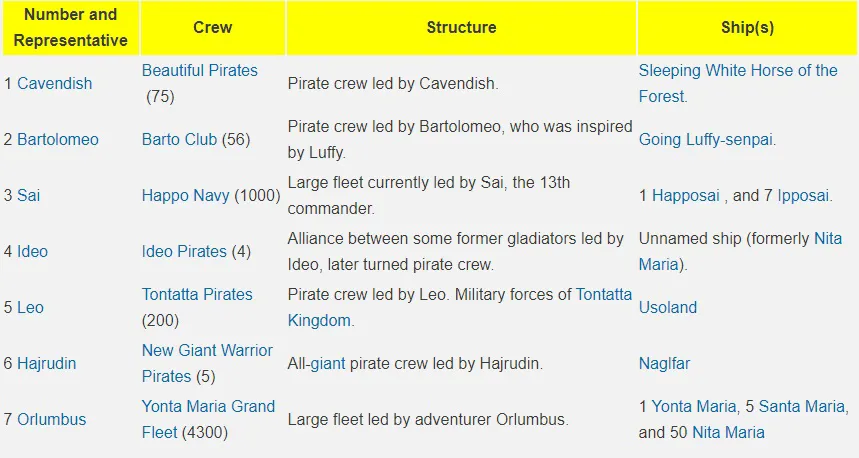Image resolution: width=859 pixels, height=458 pixels.
Task: Open the Cavendish link
Action: pyautogui.click(x=53, y=84)
